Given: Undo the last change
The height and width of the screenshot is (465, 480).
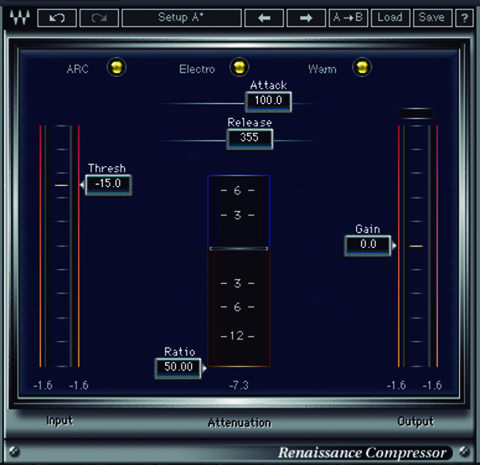Looking at the screenshot, I should click(x=57, y=18).
